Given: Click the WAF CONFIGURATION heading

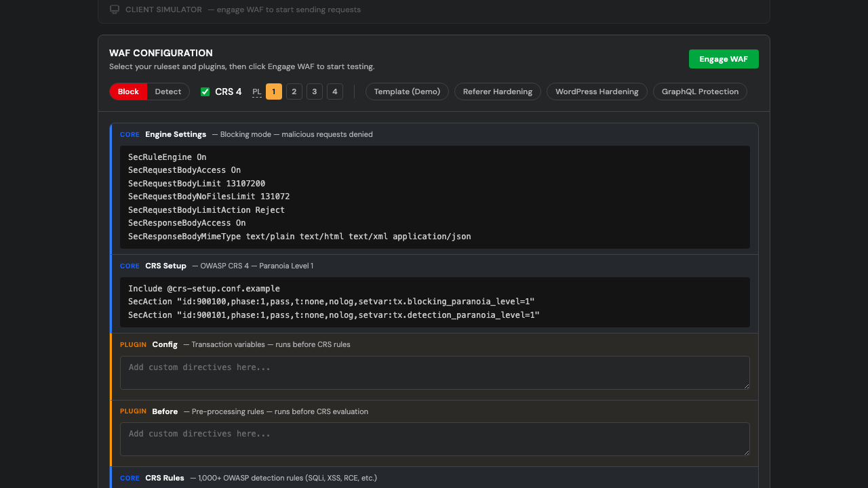Looking at the screenshot, I should pyautogui.click(x=161, y=53).
